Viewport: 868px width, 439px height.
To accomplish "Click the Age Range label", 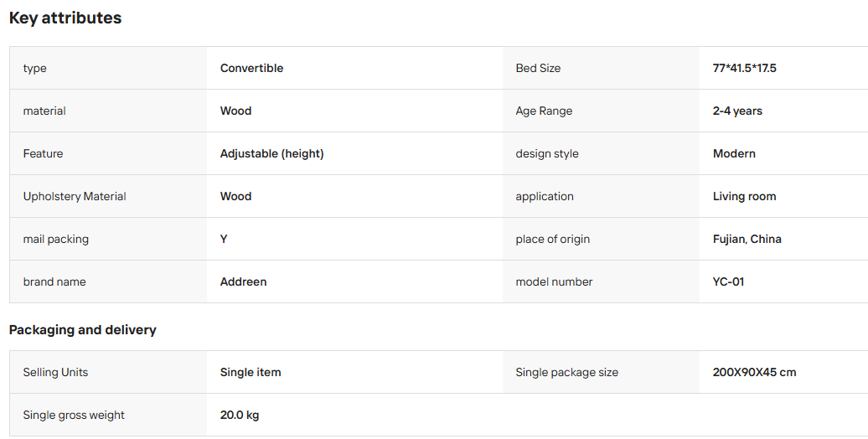I will [x=544, y=111].
